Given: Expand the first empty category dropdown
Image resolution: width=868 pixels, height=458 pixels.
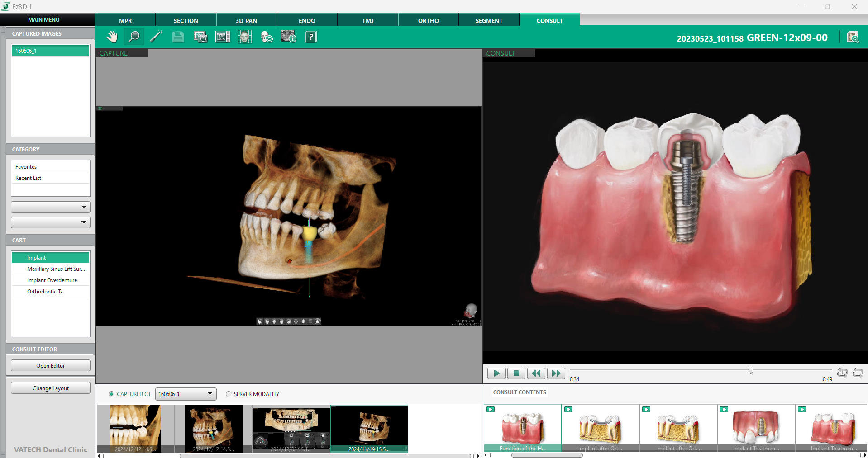Looking at the screenshot, I should click(x=51, y=207).
